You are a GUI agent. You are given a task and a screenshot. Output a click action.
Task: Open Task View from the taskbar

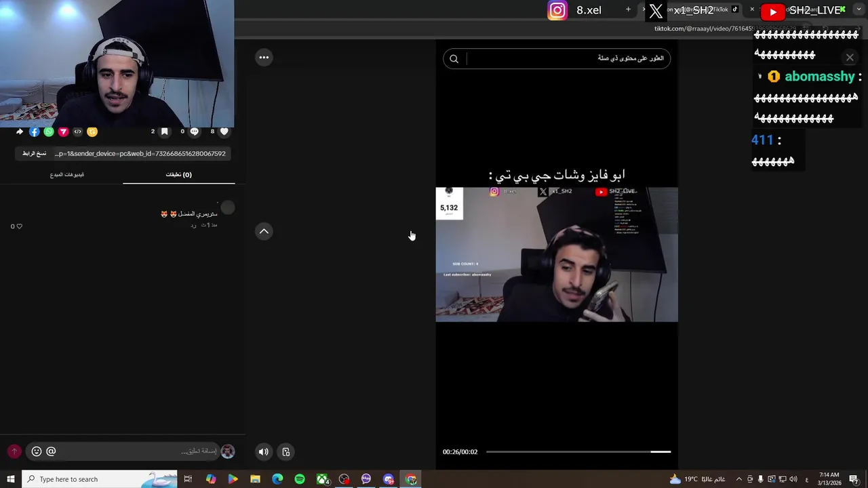[188, 479]
